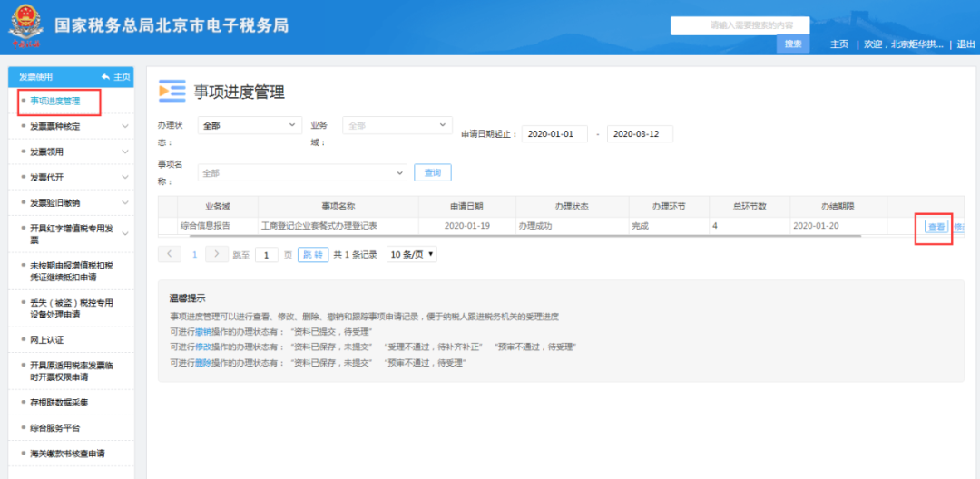980x479 pixels.
Task: Expand the 发票票种核定 sidebar chevron
Action: (x=125, y=126)
